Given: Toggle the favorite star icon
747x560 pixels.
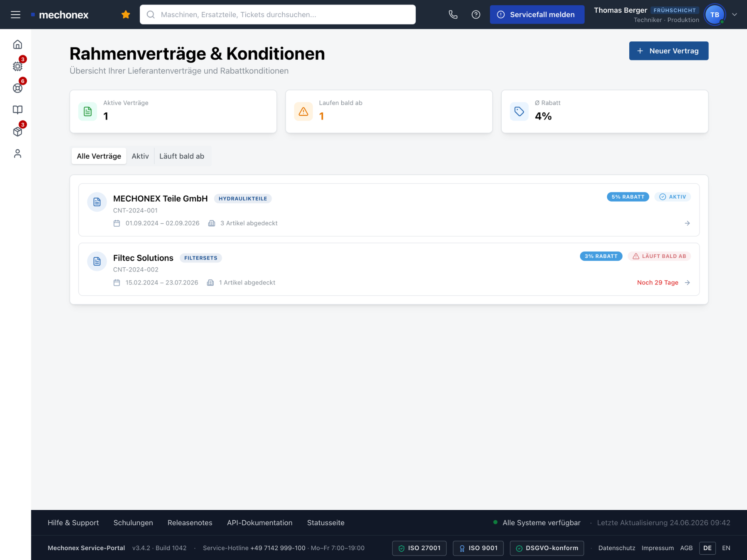Looking at the screenshot, I should [x=126, y=15].
